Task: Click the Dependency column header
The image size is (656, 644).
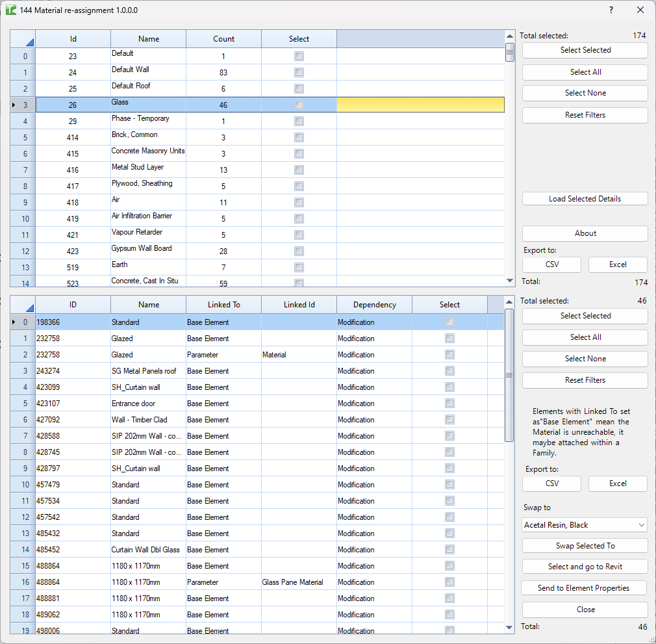Action: [374, 305]
